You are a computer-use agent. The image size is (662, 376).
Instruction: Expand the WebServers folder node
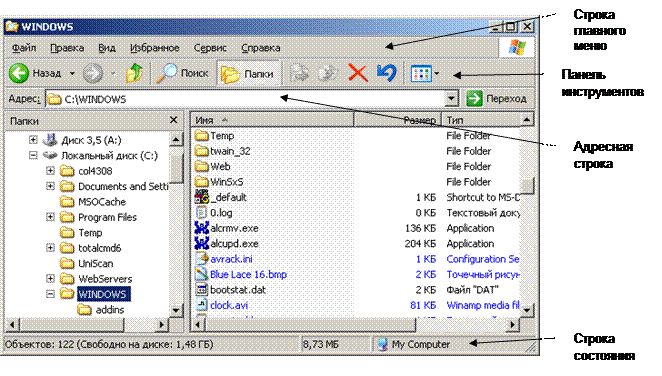50,279
